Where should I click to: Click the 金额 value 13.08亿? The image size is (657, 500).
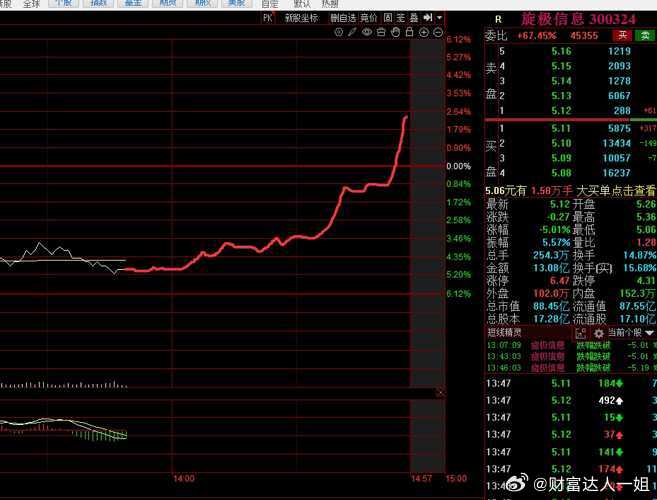tap(551, 268)
